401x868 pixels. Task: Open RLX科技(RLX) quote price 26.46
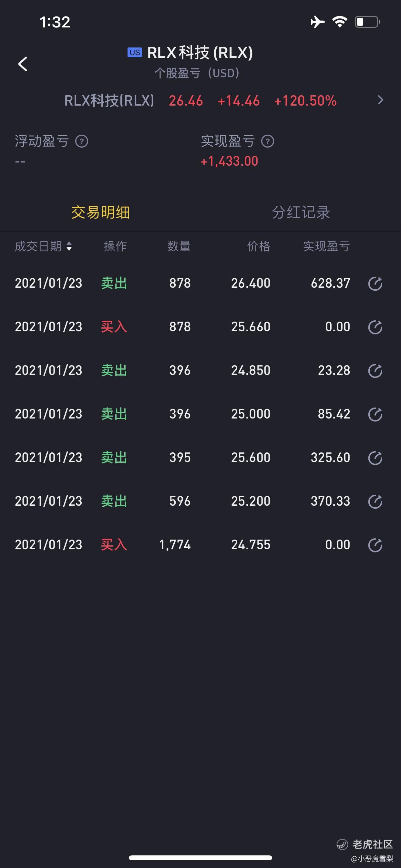click(x=186, y=101)
